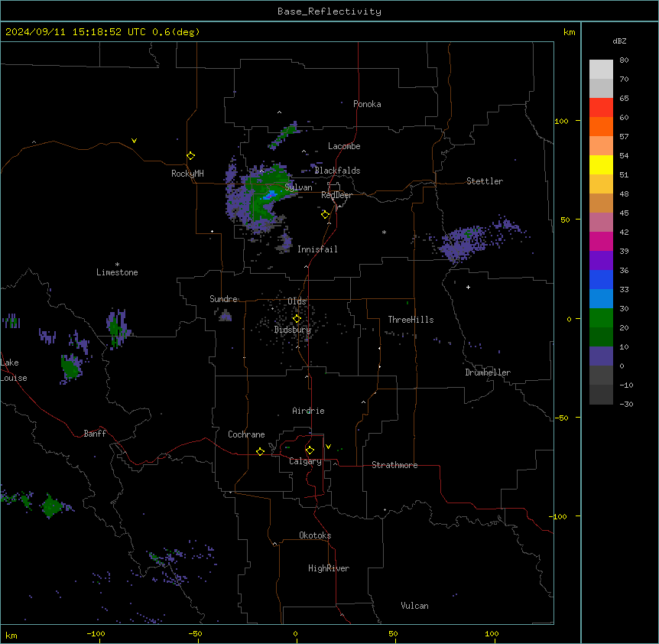
Task: Click the Airdrie city label
Action: [x=308, y=411]
